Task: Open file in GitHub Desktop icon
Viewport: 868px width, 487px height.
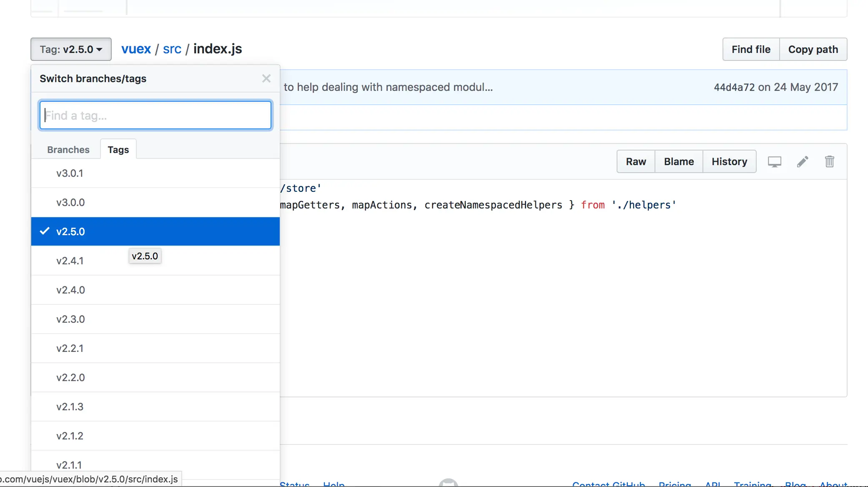Action: [774, 162]
